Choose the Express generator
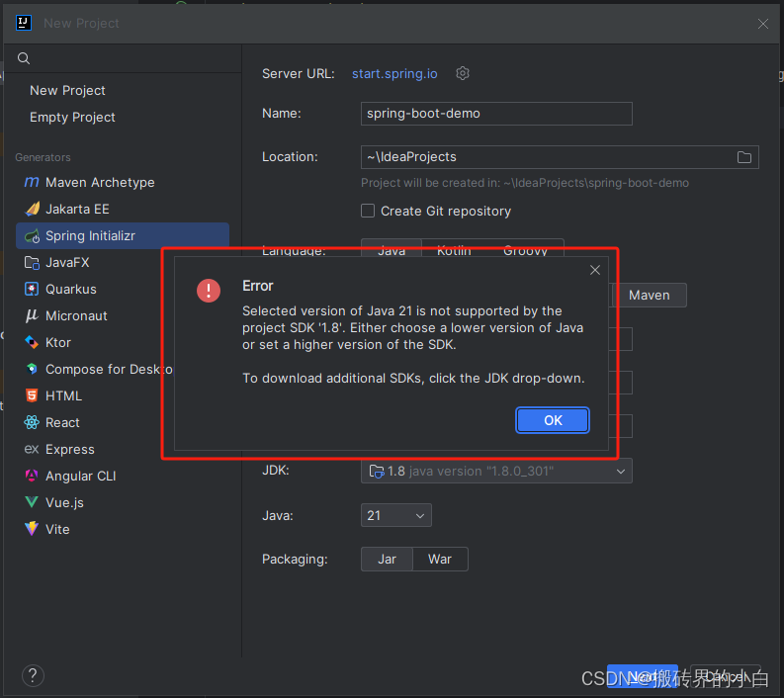 [70, 449]
